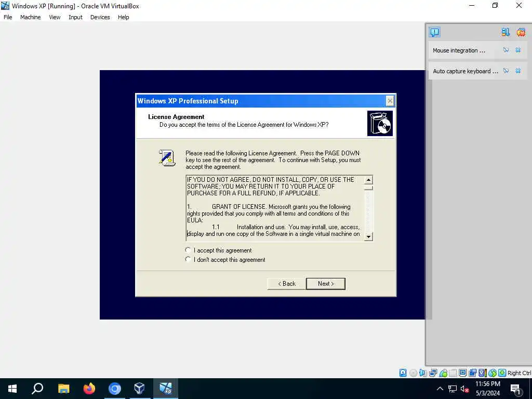This screenshot has width=532, height=399.
Task: Click hide icon on Mouse integration notification
Action: [x=506, y=50]
